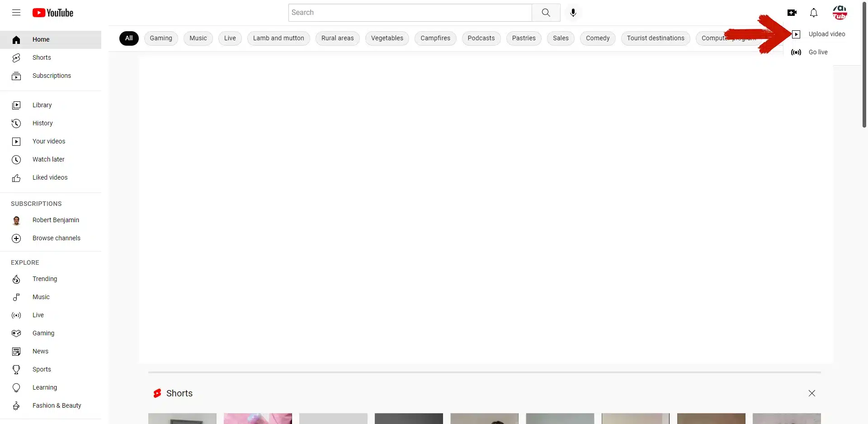Go to Robert Benjamin channel

tap(56, 220)
